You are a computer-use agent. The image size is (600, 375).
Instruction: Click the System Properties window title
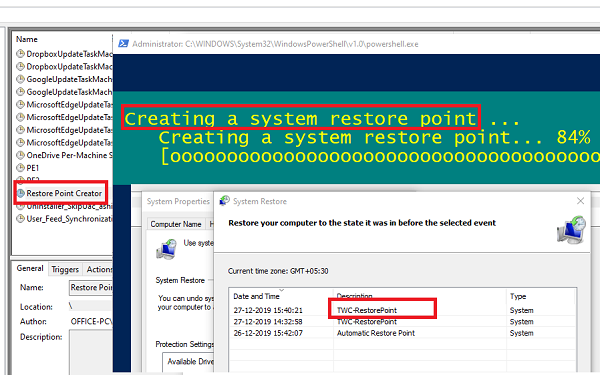[178, 201]
